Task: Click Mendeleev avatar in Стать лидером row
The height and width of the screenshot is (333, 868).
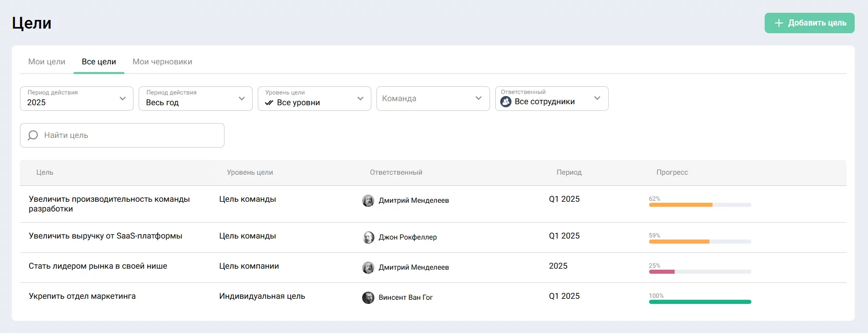Action: pos(368,268)
